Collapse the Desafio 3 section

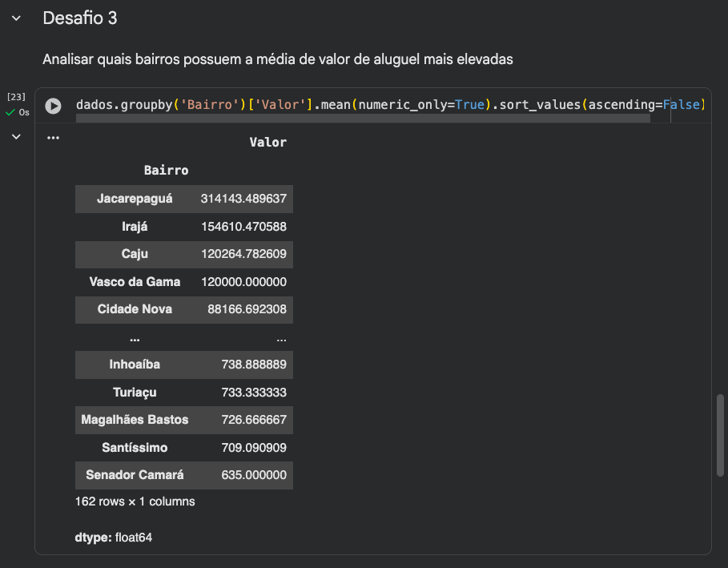(16, 18)
